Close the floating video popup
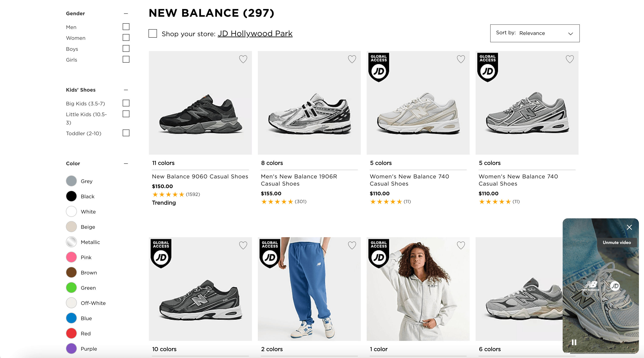This screenshot has height=358, width=644. click(x=629, y=227)
